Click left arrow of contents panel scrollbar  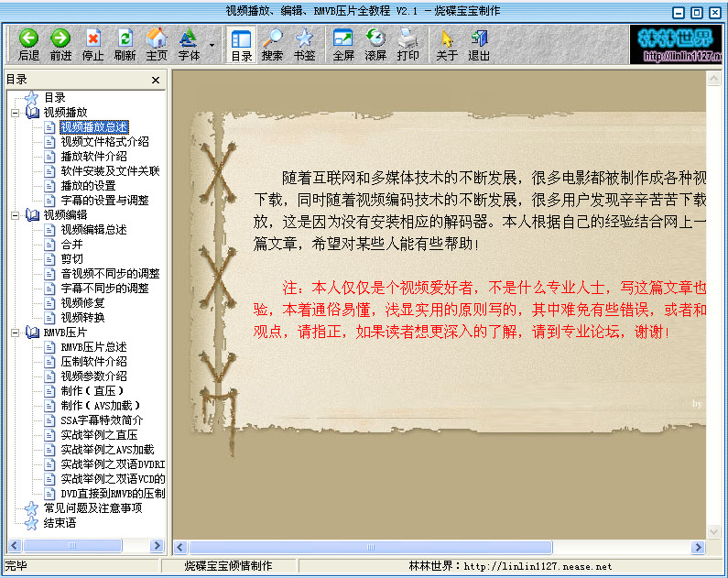tap(15, 546)
